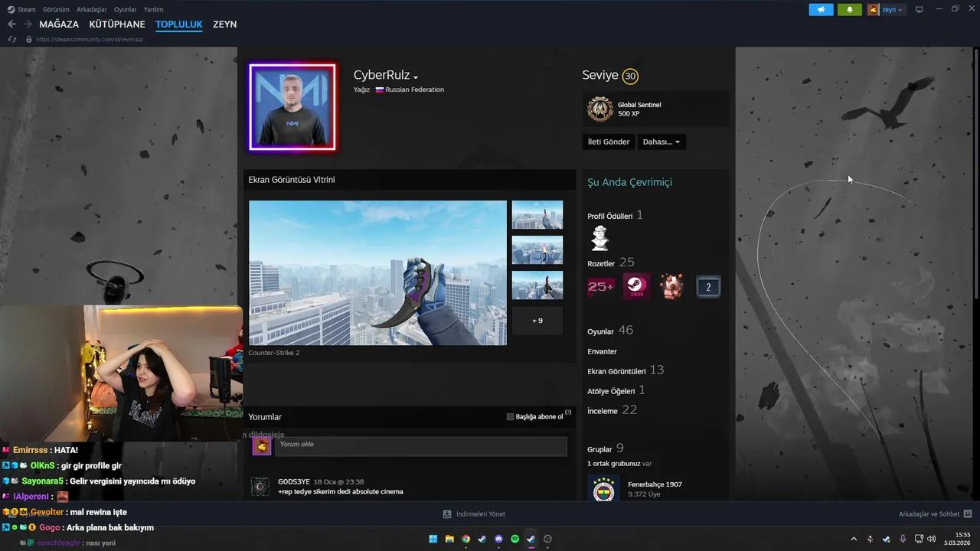
Task: Open the Dahası... dropdown
Action: [661, 142]
